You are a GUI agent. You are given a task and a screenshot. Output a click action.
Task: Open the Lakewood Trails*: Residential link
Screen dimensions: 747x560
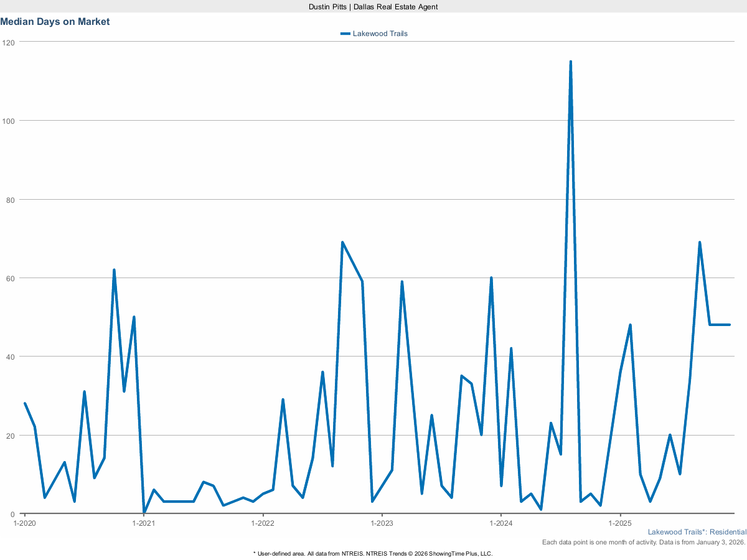pyautogui.click(x=698, y=532)
